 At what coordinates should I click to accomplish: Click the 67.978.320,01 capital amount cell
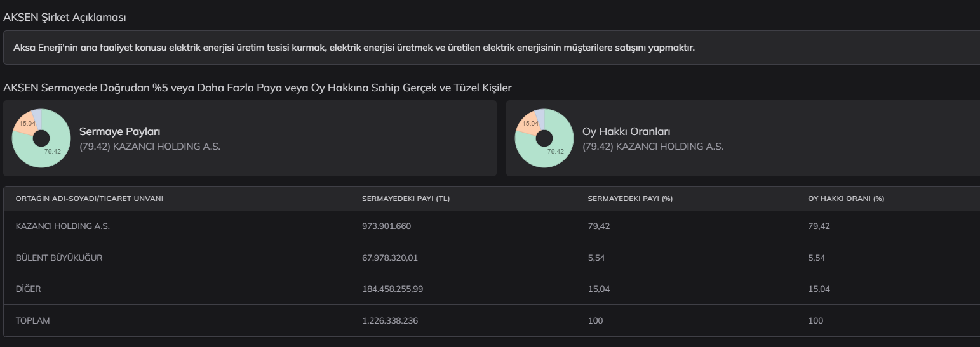coord(390,258)
